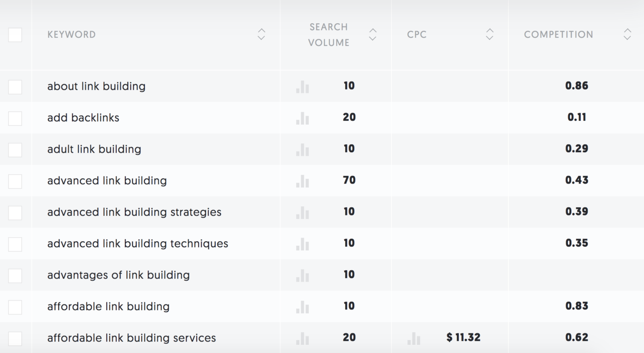Screen dimensions: 644x353
Task: Click the 'about link building' keyword
Action: [x=96, y=86]
